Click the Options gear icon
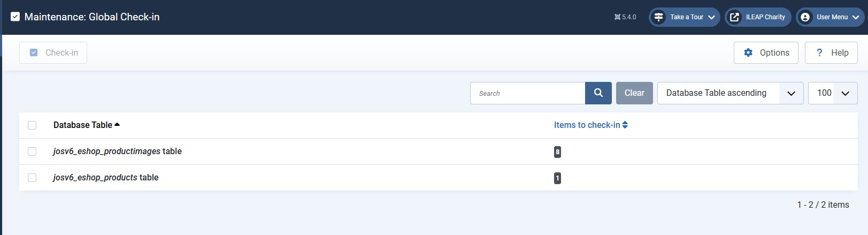The image size is (868, 235). click(x=748, y=52)
